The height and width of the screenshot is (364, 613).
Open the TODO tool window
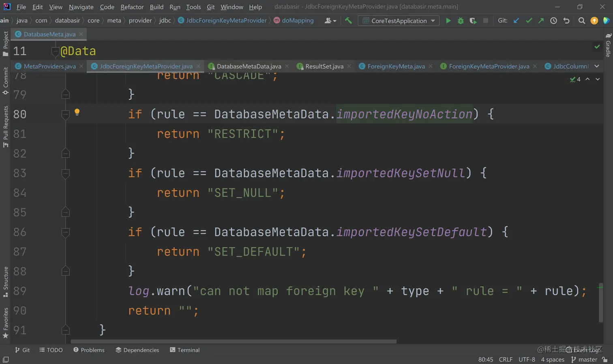[51, 350]
